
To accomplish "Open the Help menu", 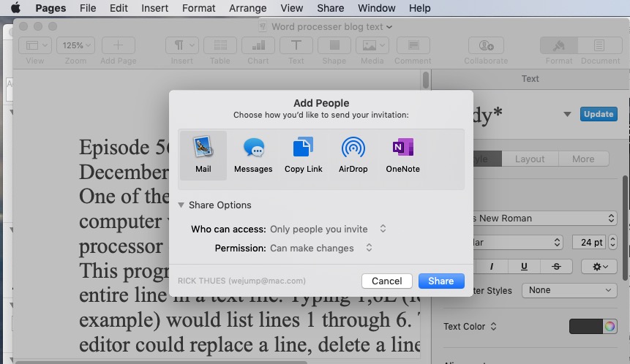I will 419,8.
